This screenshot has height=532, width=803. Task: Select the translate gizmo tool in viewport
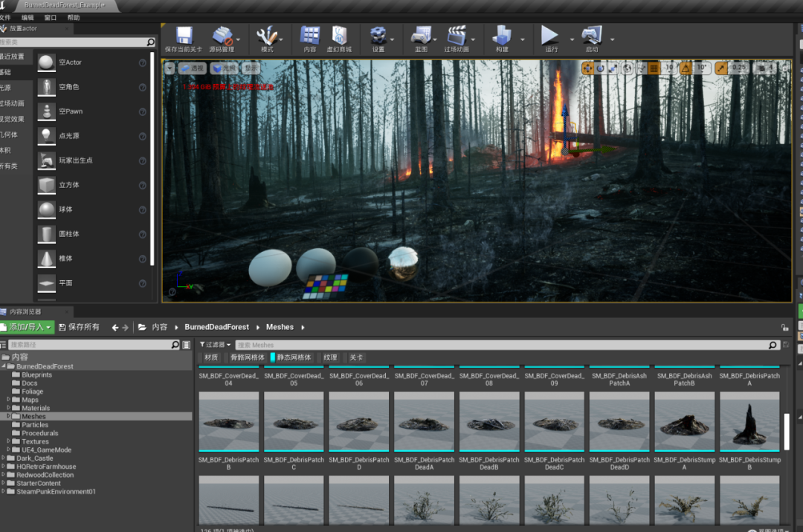(587, 68)
